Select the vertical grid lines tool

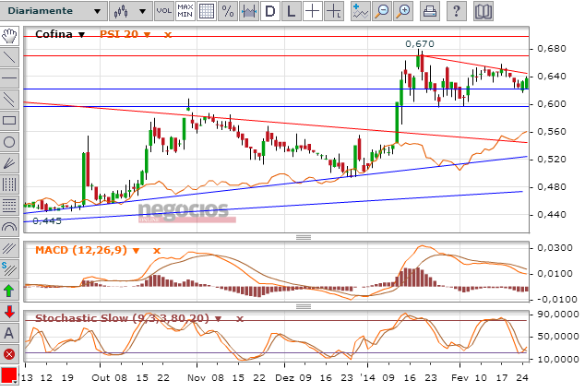[9, 184]
